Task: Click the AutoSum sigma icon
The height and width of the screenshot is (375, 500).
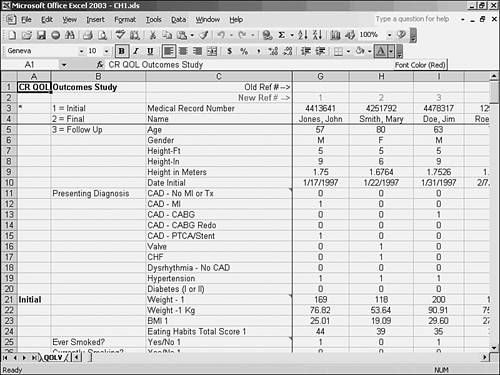Action: pyautogui.click(x=282, y=35)
